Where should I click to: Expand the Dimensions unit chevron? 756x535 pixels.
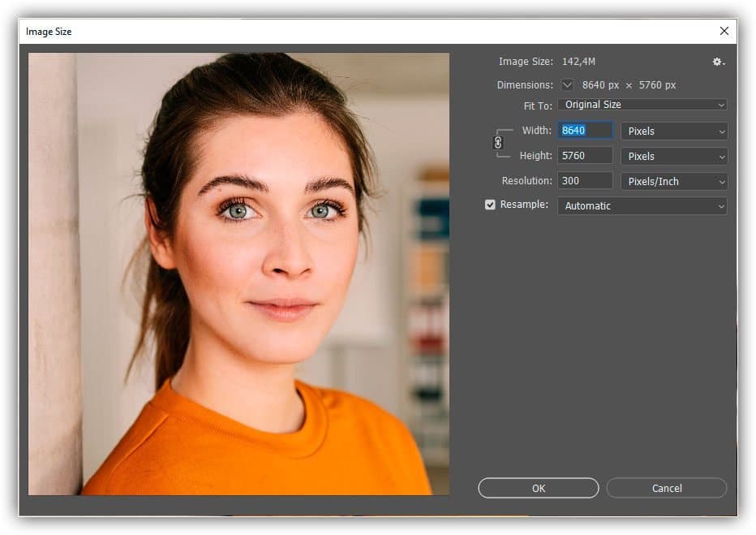[x=567, y=85]
